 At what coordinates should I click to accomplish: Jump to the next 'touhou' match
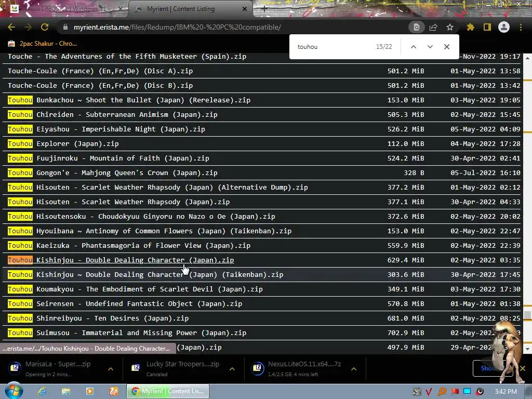click(430, 47)
